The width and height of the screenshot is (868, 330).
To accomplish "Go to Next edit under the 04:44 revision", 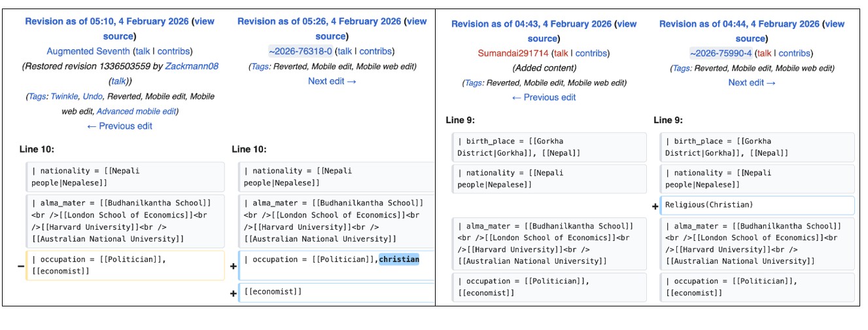I will click(752, 82).
